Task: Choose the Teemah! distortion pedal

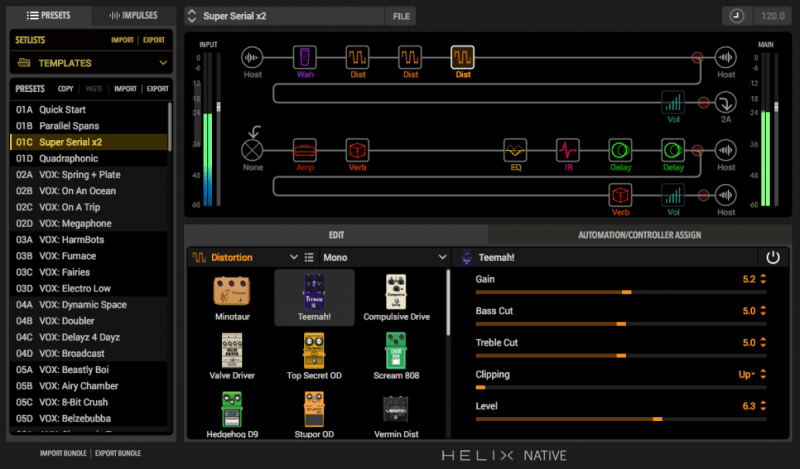Action: point(314,298)
